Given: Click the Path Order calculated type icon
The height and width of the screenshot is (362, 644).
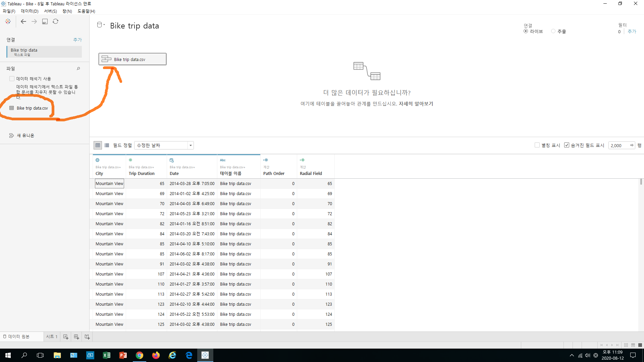Looking at the screenshot, I should [x=266, y=160].
